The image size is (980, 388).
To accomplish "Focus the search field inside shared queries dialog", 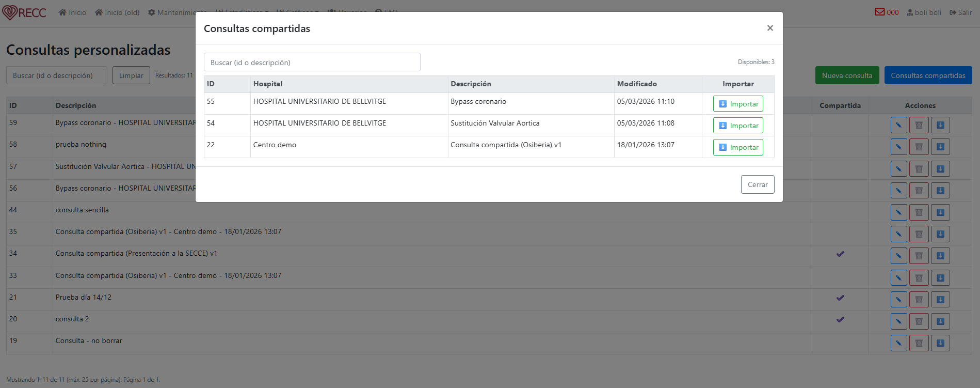I will point(312,63).
